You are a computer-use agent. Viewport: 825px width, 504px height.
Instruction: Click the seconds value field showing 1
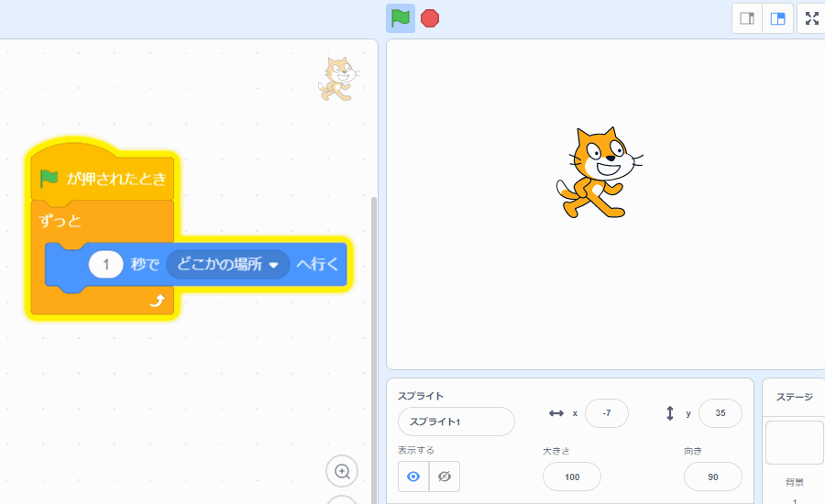105,264
